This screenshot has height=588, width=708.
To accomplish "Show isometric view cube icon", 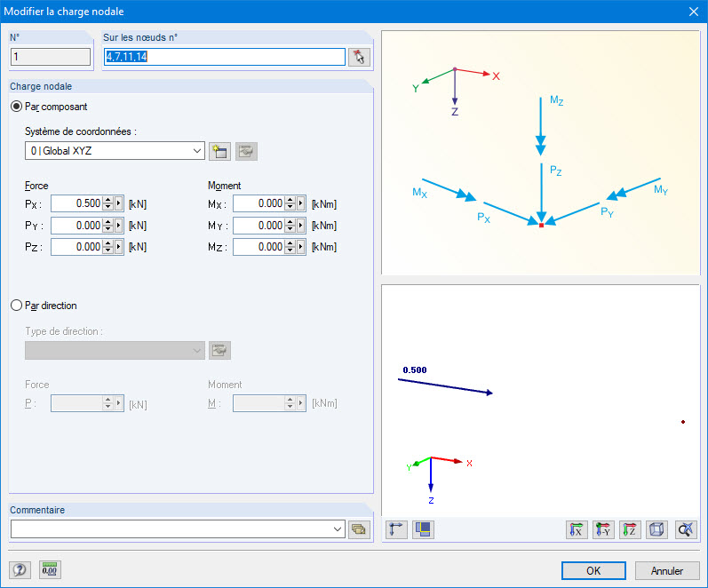I will click(x=656, y=529).
